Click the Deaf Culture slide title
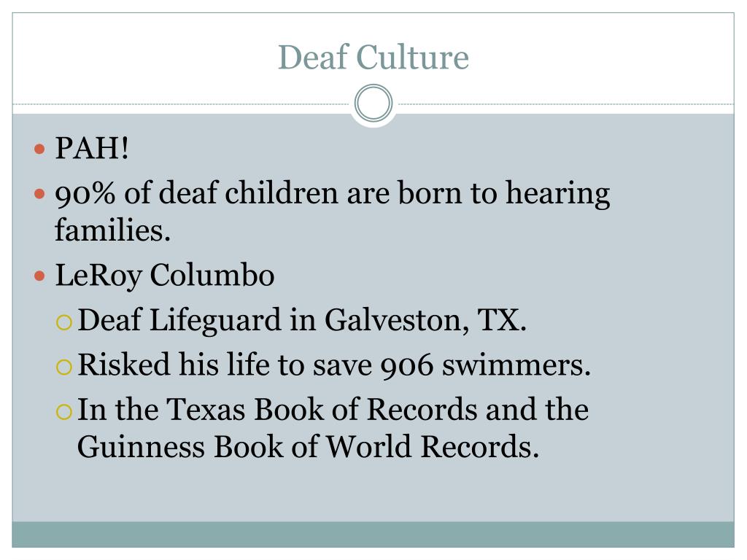The image size is (747, 560). click(373, 57)
